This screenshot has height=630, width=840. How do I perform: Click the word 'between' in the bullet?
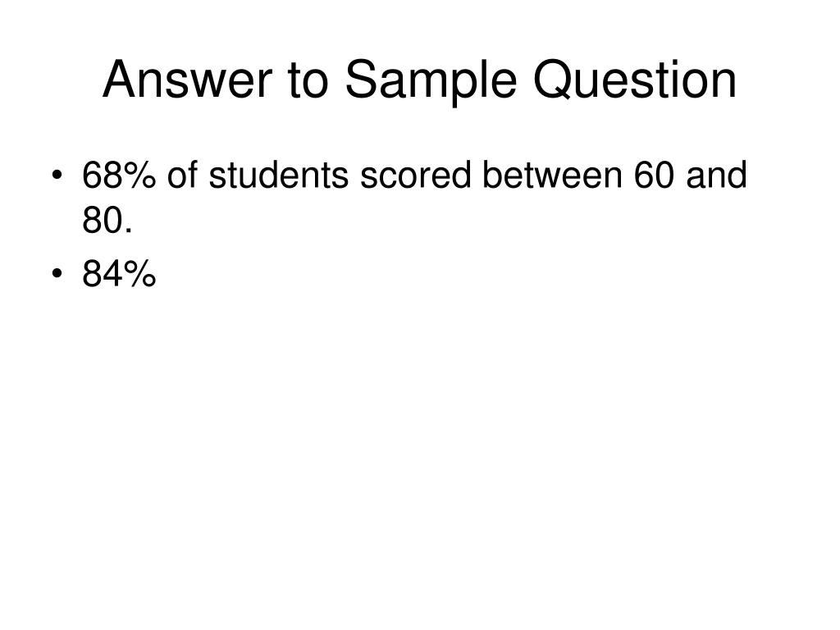[552, 175]
